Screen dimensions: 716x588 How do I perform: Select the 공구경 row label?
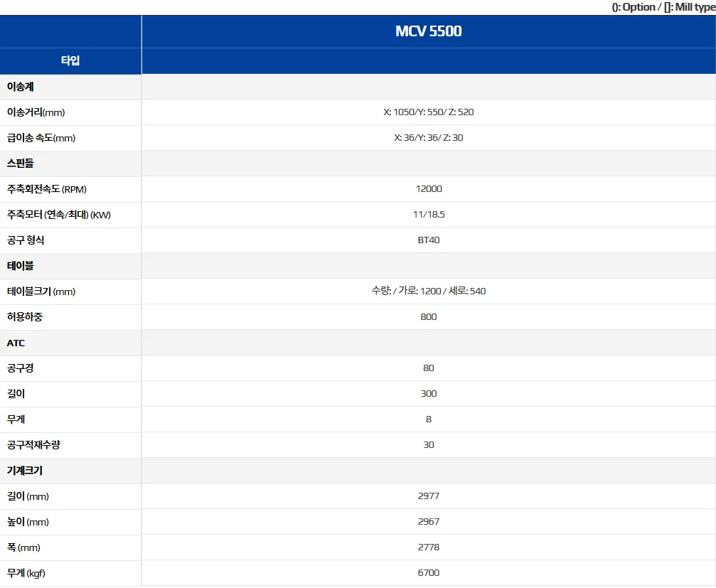click(21, 368)
